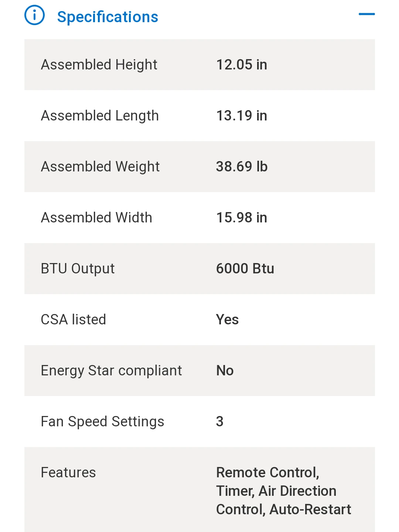Click the Yes value for CSA listed

[x=227, y=320]
